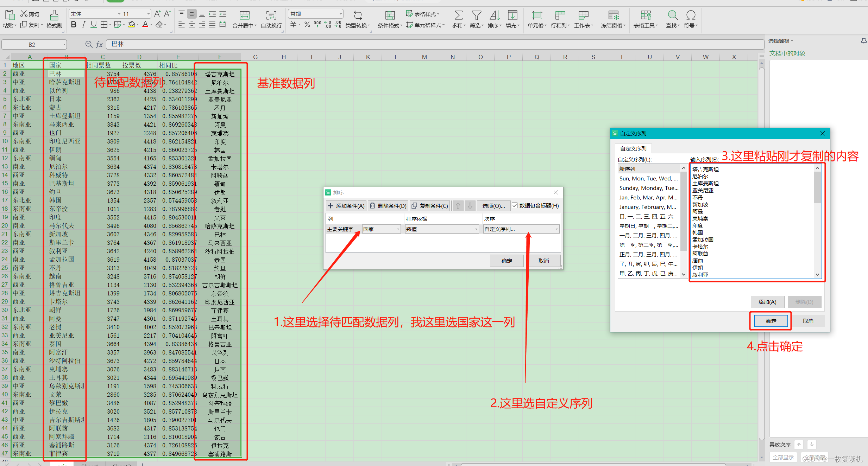The image size is (868, 466).
Task: Click 添加(A) button in custom list dialog
Action: pos(767,302)
